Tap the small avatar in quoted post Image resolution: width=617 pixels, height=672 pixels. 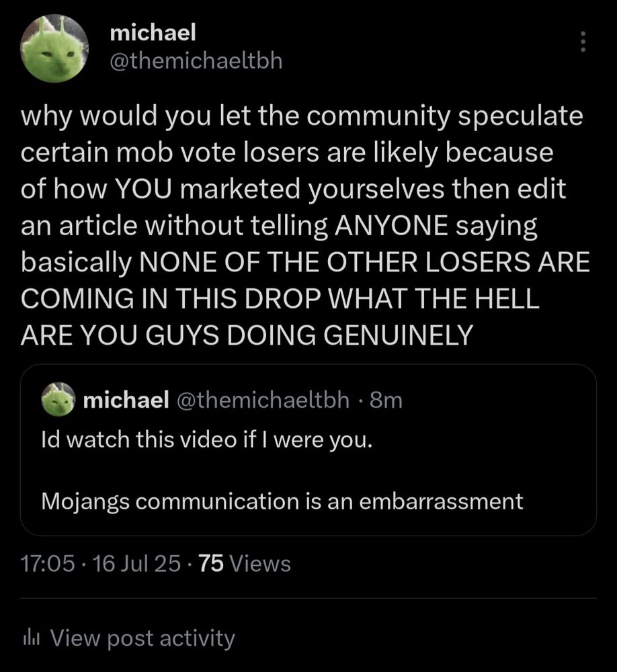[x=58, y=401]
